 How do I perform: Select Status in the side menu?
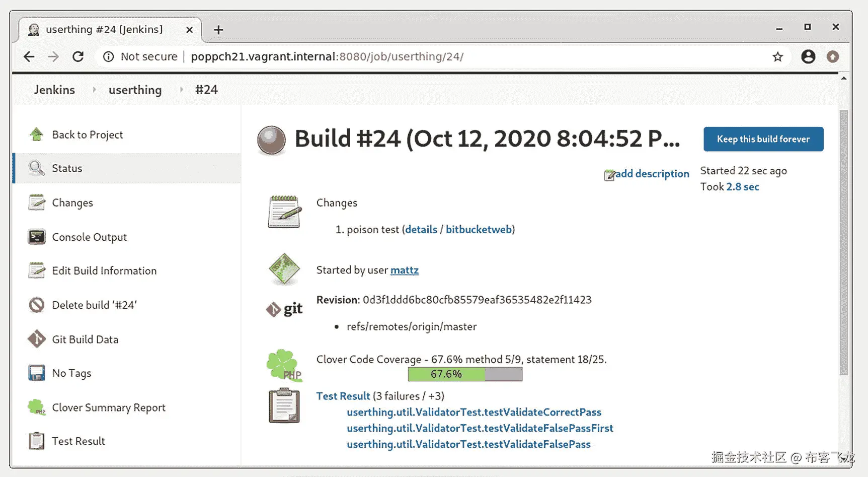pyautogui.click(x=67, y=168)
